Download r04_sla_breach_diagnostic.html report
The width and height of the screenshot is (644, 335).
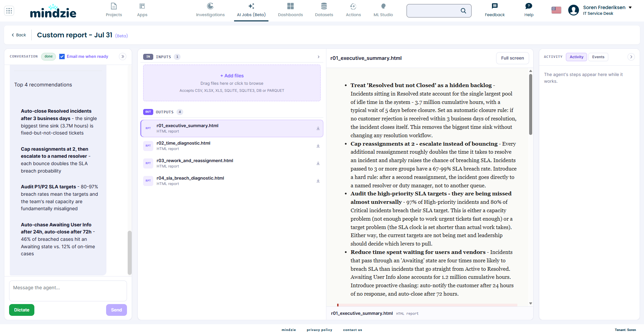point(318,181)
